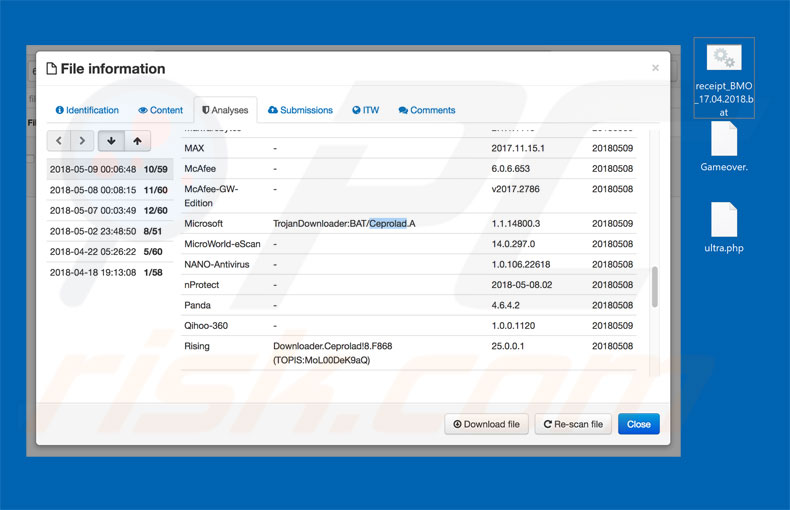
Task: Click version 1.0.0.1120 in Qihoo-360 row
Action: pos(513,326)
